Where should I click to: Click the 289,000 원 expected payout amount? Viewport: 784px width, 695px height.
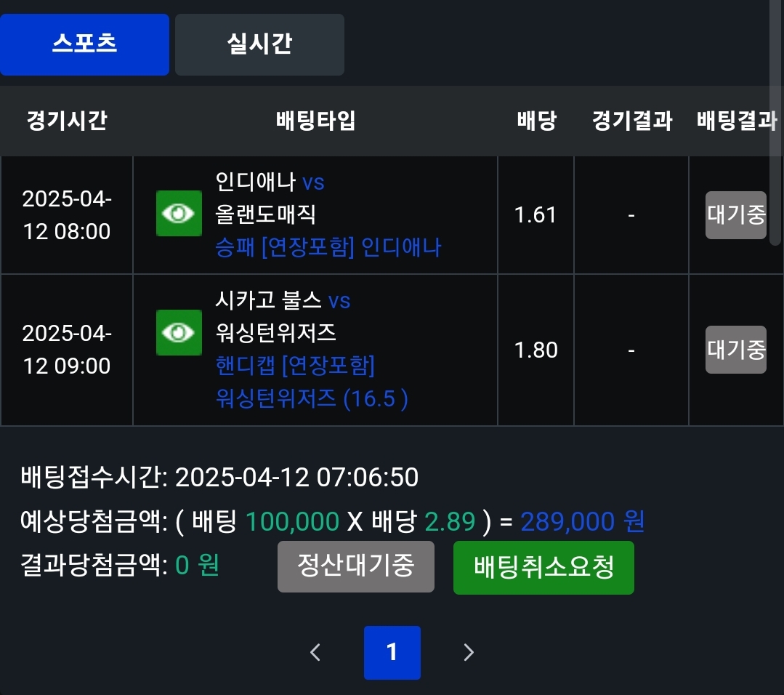pyautogui.click(x=583, y=521)
